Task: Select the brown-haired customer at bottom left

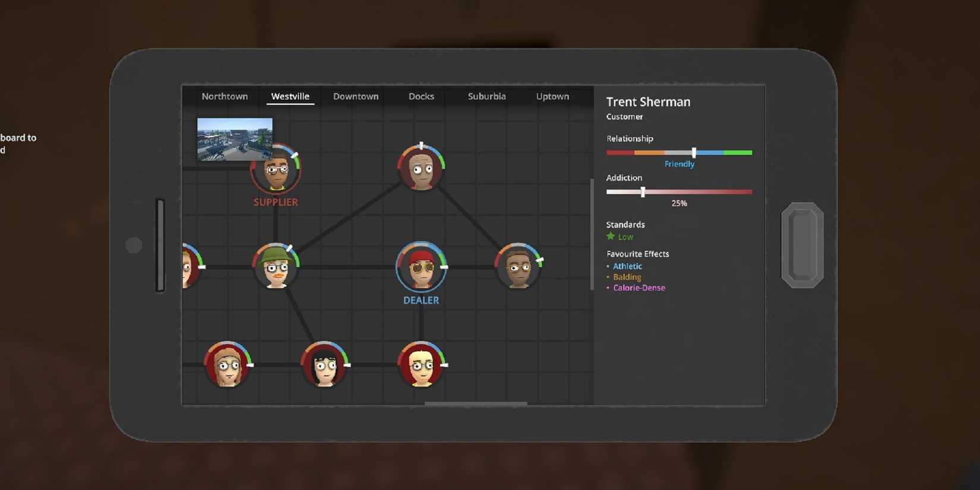Action: pyautogui.click(x=227, y=365)
